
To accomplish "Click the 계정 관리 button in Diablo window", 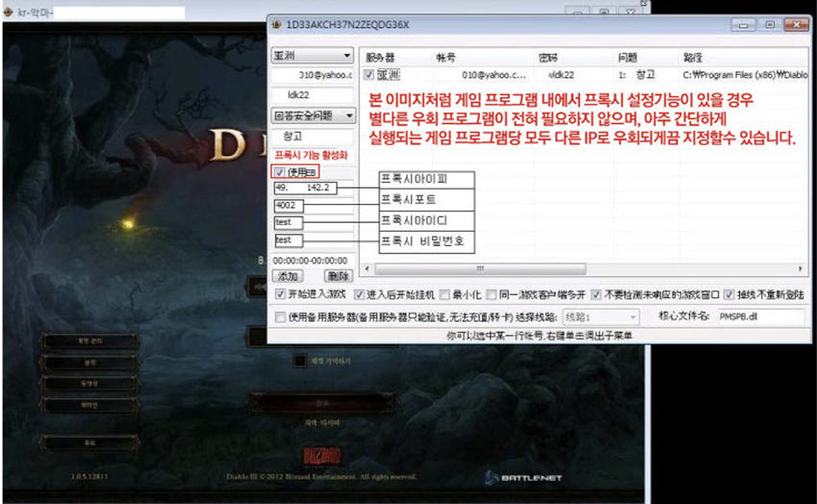I will (90, 341).
